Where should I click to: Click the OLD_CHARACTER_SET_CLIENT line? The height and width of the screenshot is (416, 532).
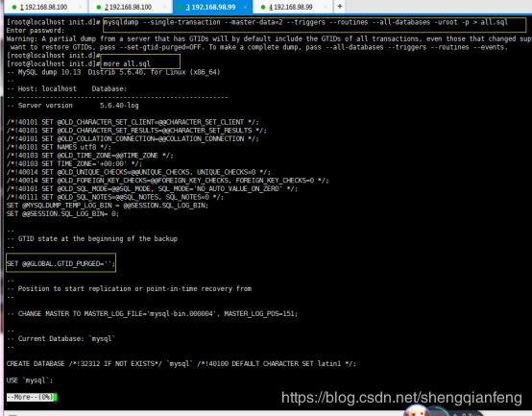click(133, 122)
